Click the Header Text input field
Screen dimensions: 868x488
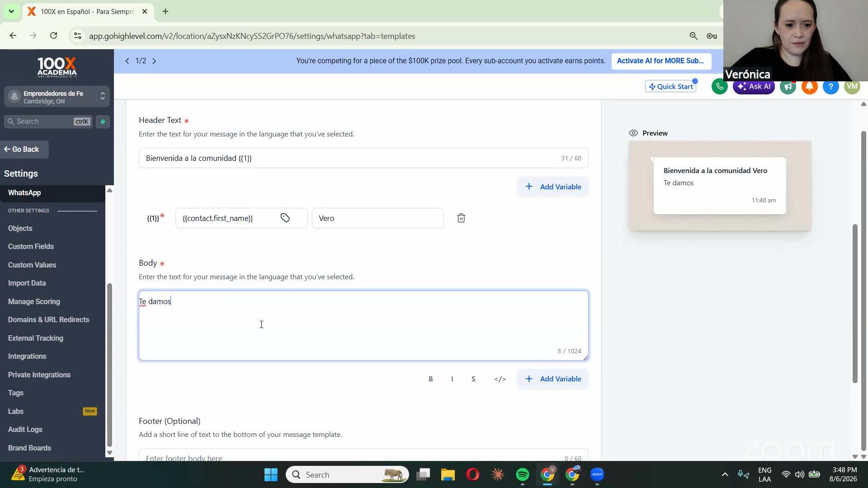coord(363,158)
